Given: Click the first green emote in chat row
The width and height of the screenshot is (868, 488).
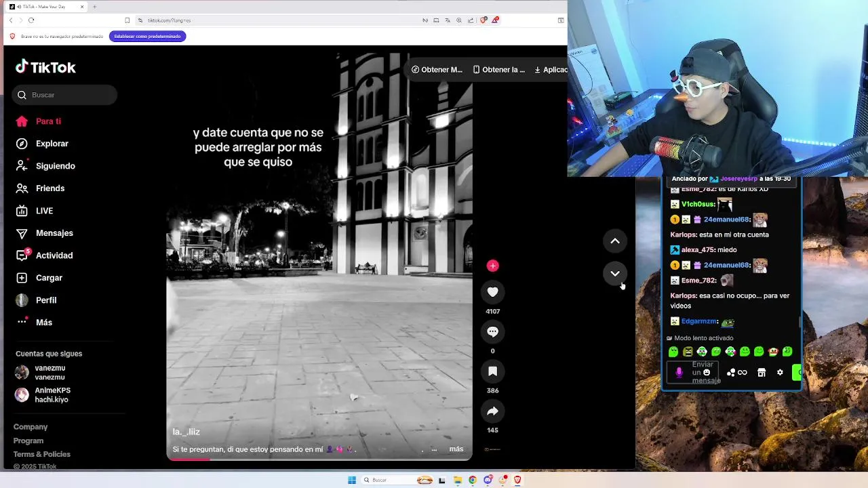Looking at the screenshot, I should [673, 352].
